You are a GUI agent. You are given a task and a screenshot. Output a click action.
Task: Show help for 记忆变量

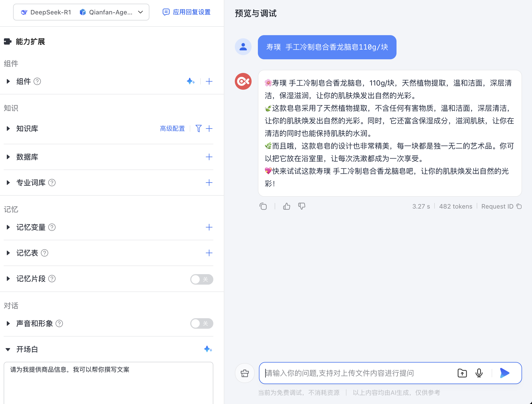(52, 227)
